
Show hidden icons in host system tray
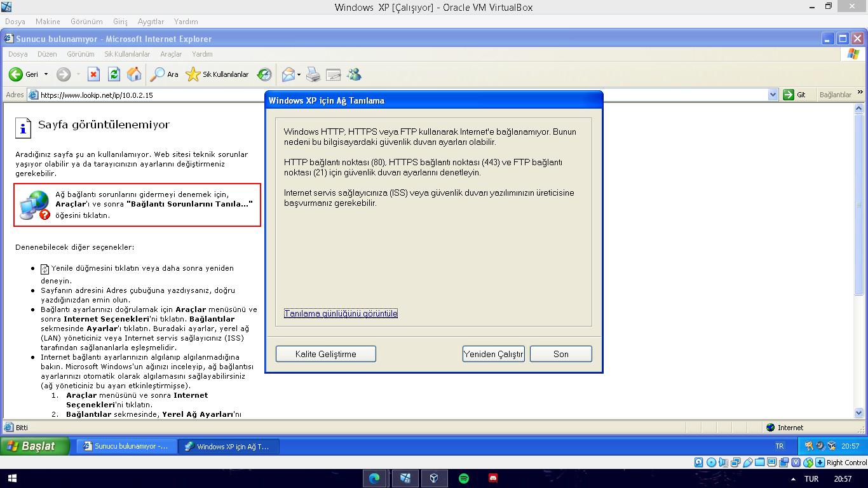click(x=792, y=479)
